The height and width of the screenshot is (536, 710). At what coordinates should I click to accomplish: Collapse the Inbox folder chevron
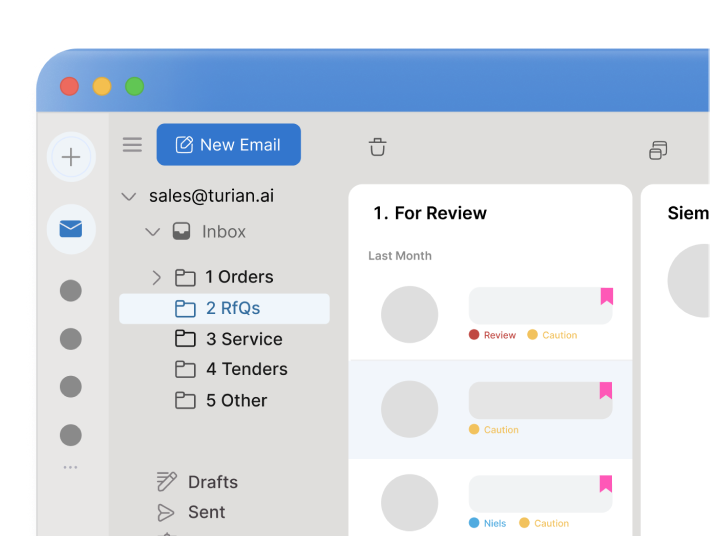click(153, 232)
